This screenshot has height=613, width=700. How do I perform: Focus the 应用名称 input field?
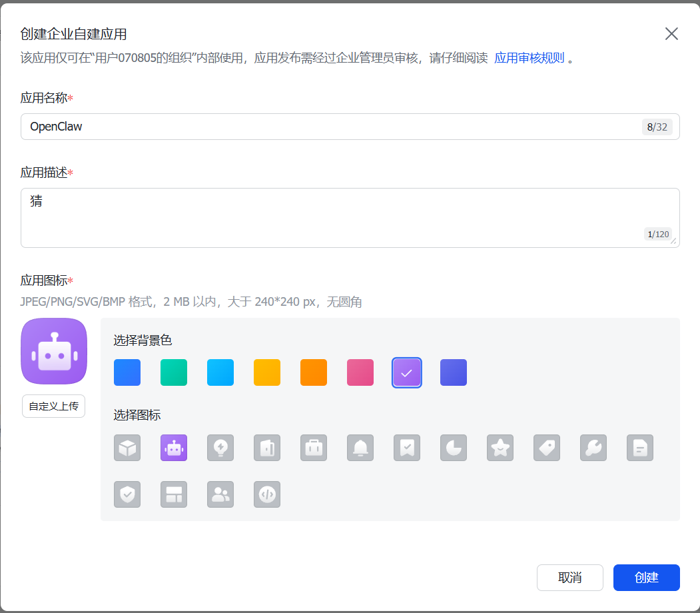pyautogui.click(x=350, y=127)
